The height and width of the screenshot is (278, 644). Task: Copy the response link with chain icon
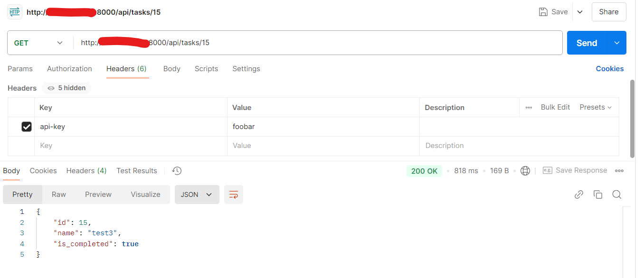578,195
